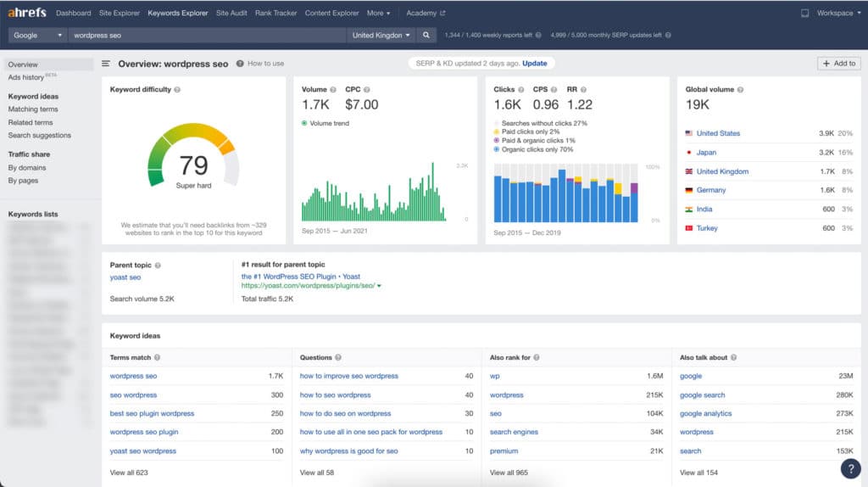
Task: Click how to improve seo wordpress question
Action: tap(348, 376)
